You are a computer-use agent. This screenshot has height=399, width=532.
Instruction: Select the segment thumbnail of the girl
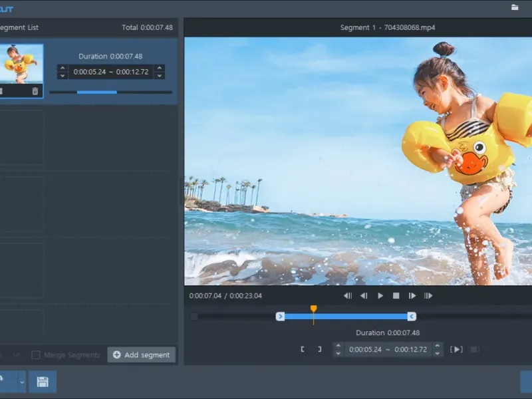coord(20,64)
